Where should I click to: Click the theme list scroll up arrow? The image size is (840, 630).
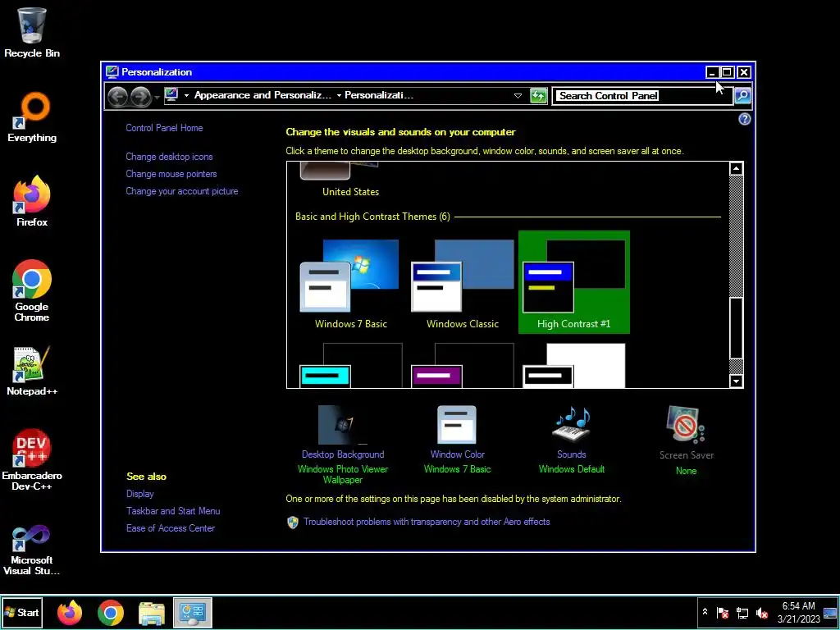736,169
